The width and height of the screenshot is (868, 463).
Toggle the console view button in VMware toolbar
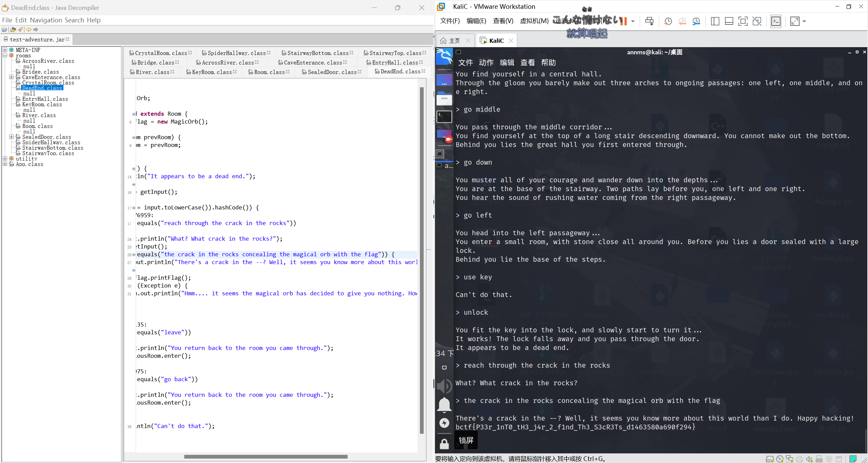pos(776,21)
